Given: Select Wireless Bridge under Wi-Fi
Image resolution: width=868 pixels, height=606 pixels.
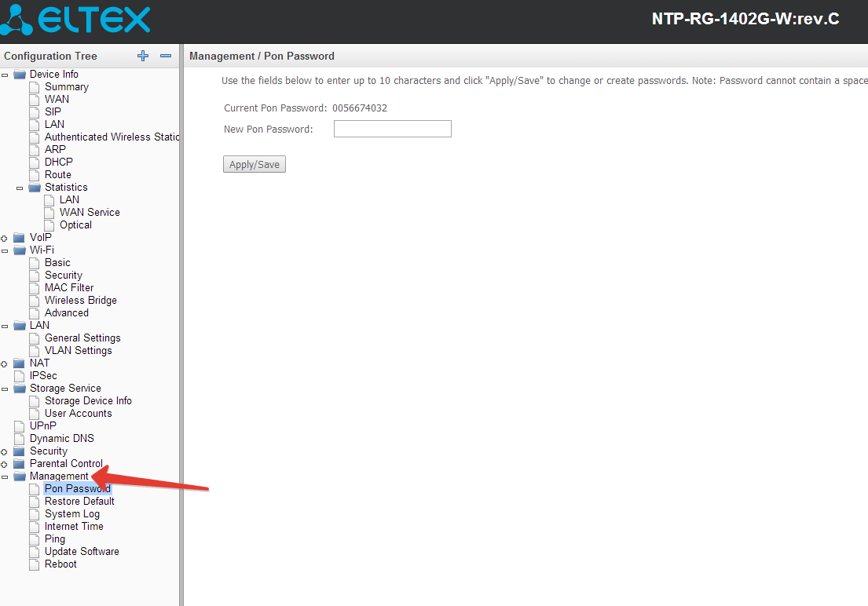Looking at the screenshot, I should click(80, 300).
